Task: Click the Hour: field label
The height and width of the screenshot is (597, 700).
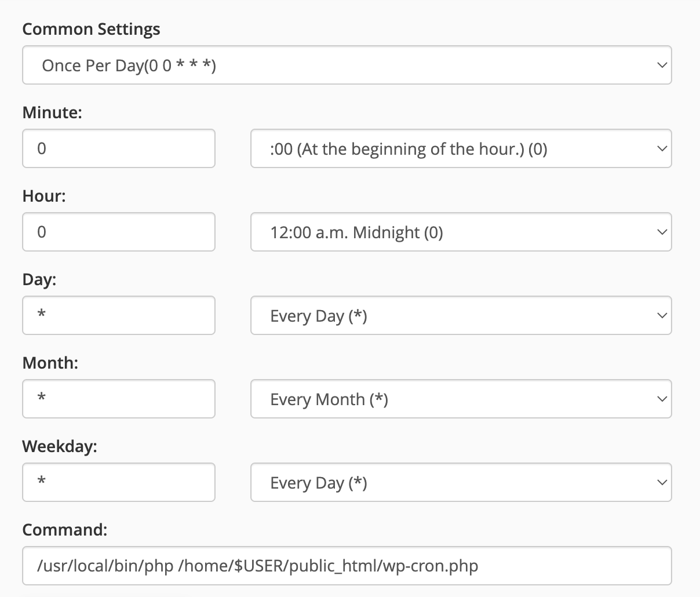Action: coord(44,196)
